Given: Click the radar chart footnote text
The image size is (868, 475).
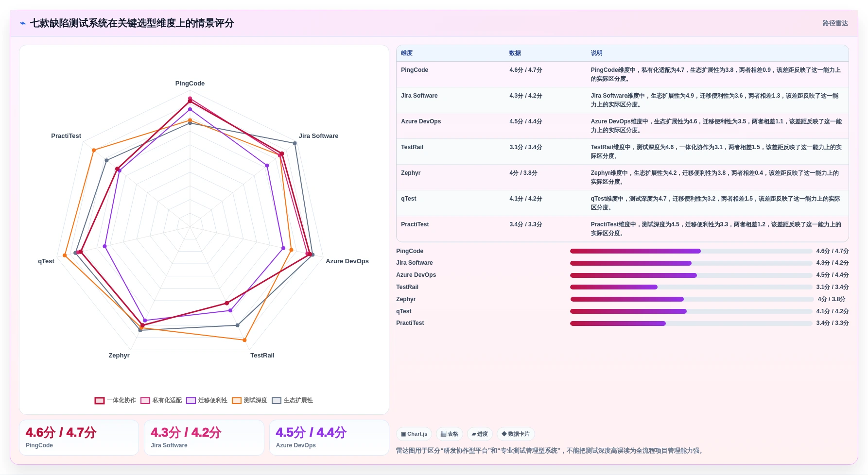Looking at the screenshot, I should pyautogui.click(x=549, y=451).
